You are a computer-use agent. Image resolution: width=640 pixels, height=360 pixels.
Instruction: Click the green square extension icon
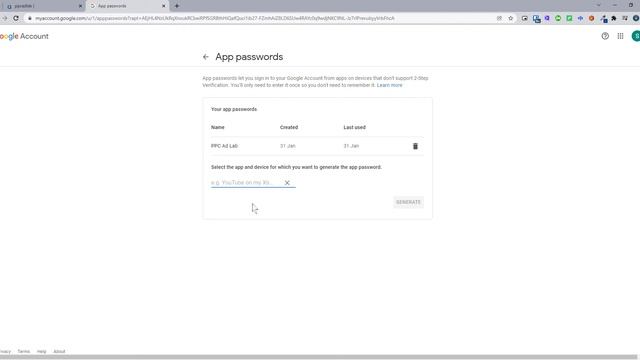[569, 18]
